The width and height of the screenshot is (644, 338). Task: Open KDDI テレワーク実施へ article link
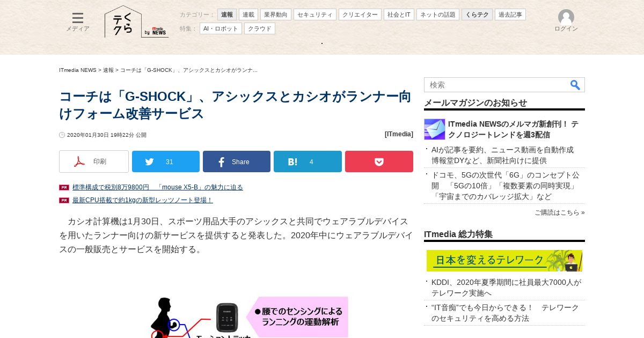(506, 288)
